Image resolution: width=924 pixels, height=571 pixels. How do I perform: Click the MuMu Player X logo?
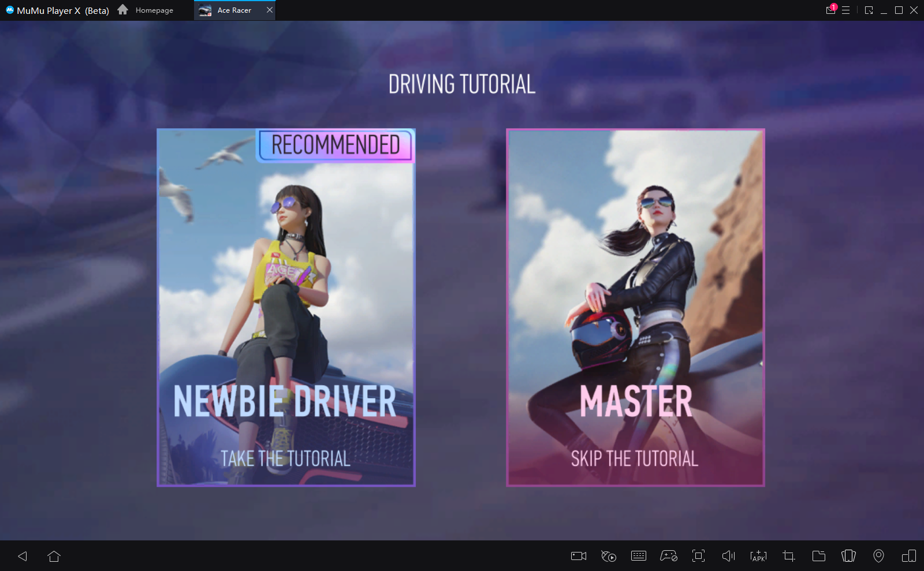pos(10,10)
